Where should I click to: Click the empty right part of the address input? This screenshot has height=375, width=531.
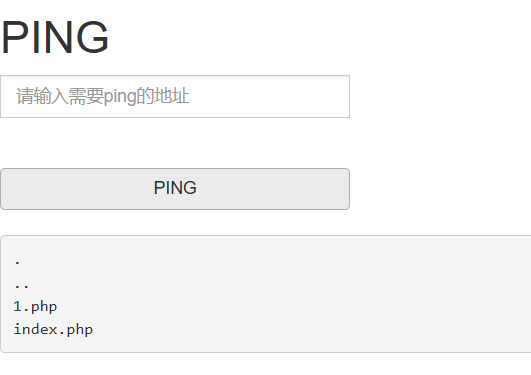[x=271, y=97]
